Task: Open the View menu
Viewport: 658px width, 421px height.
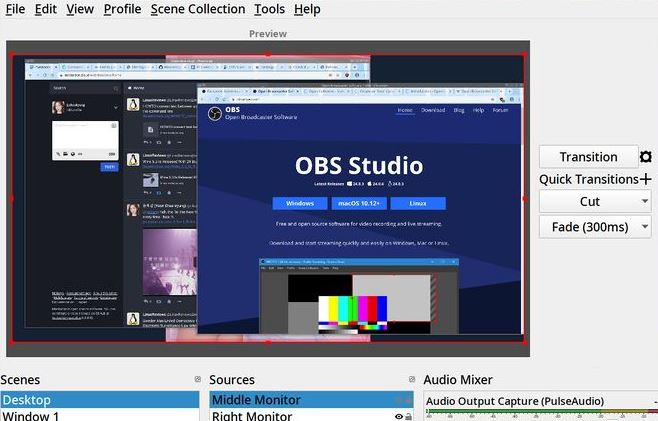Action: click(80, 9)
